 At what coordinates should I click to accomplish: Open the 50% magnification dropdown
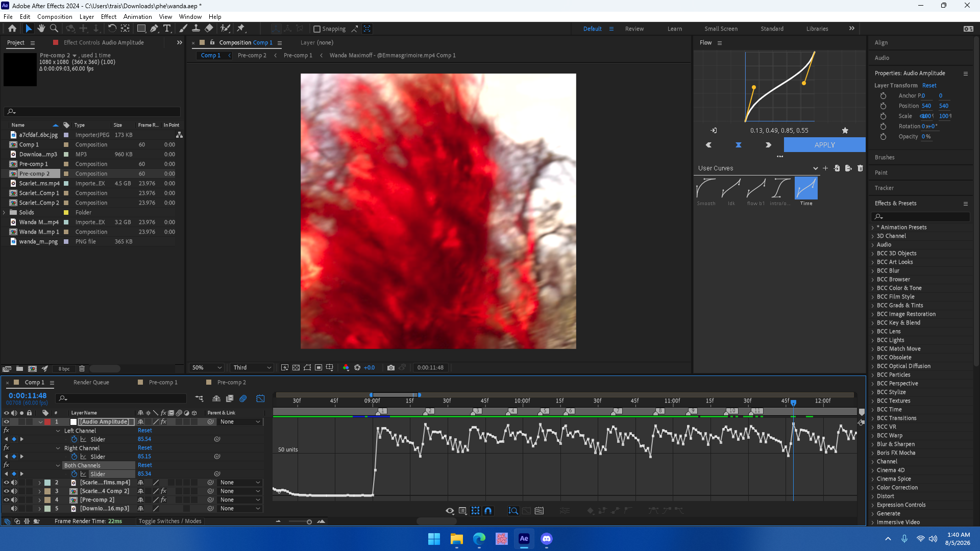click(207, 367)
